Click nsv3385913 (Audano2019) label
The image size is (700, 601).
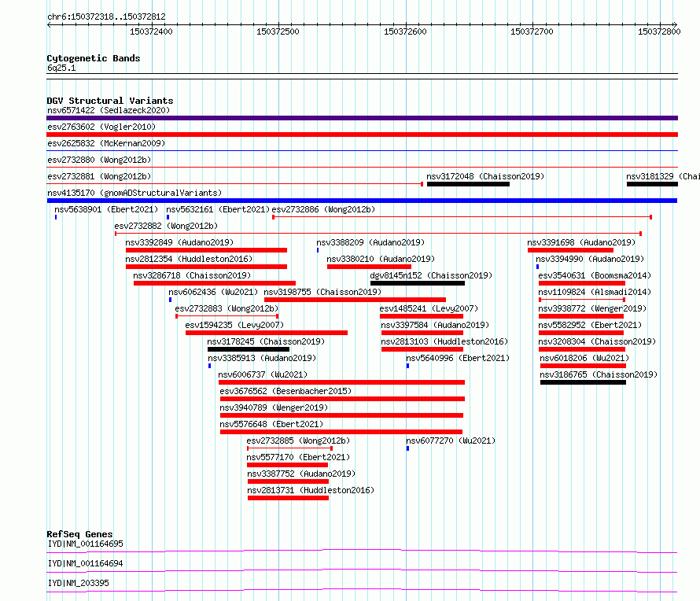click(x=262, y=358)
